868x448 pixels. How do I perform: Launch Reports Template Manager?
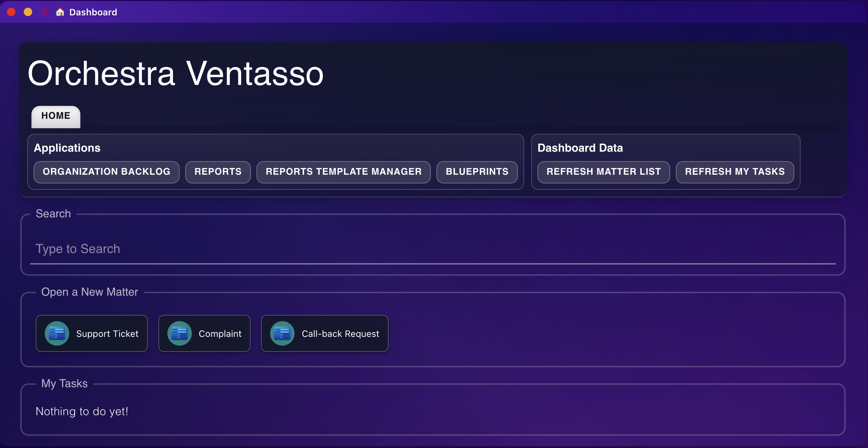(x=343, y=172)
